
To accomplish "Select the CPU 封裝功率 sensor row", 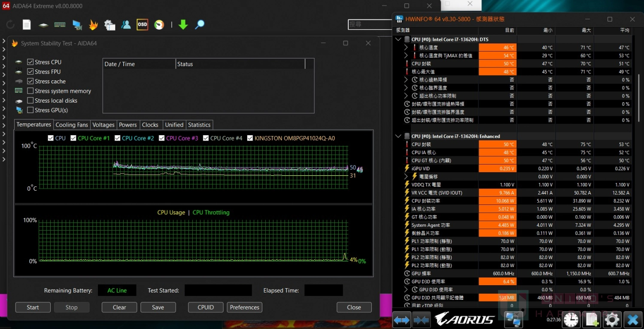I will (x=513, y=201).
